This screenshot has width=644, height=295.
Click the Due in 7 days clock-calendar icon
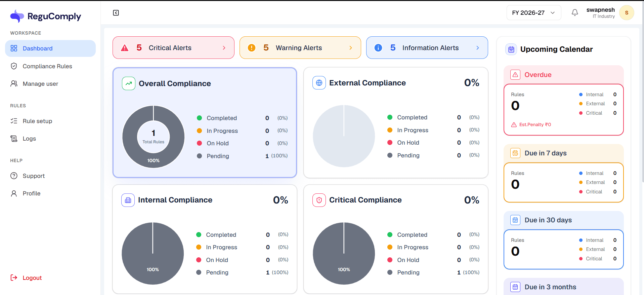[x=515, y=153]
